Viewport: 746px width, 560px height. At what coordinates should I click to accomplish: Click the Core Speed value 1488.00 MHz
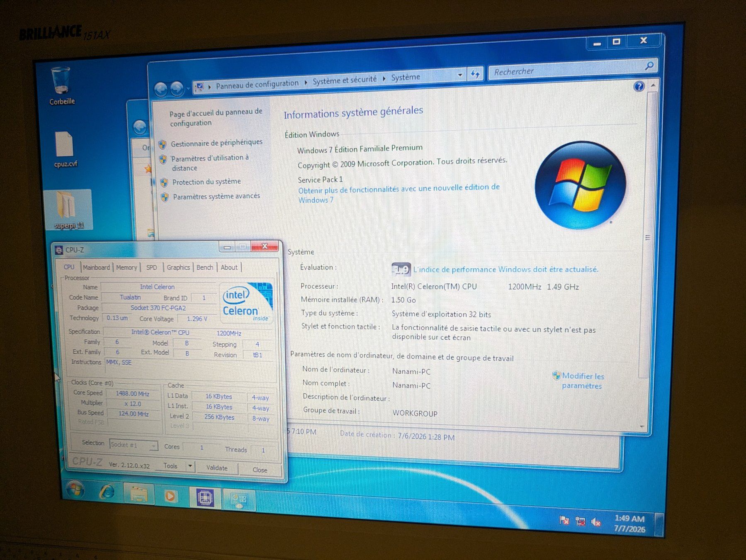pos(133,393)
